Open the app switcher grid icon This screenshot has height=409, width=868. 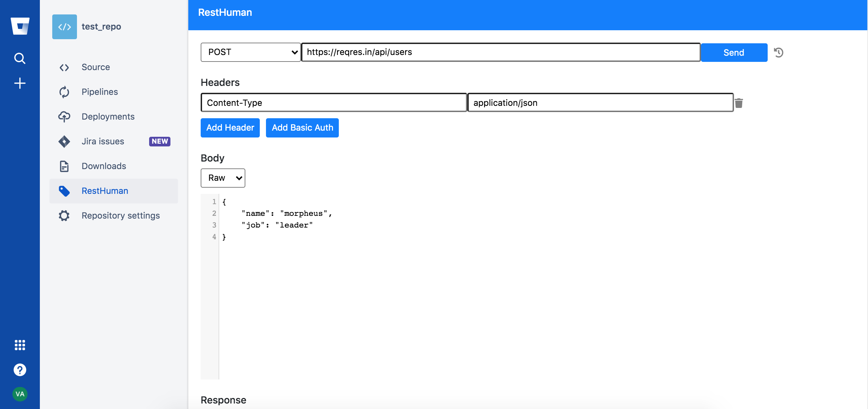click(20, 345)
